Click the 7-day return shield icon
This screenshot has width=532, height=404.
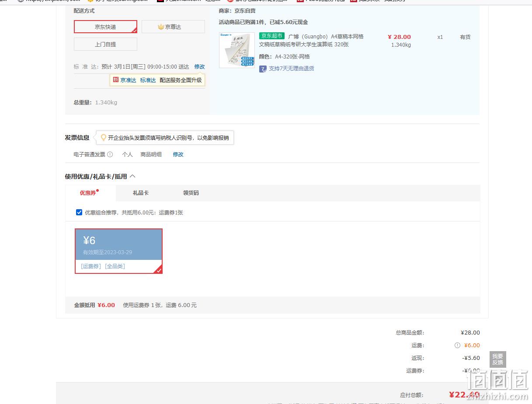(263, 69)
